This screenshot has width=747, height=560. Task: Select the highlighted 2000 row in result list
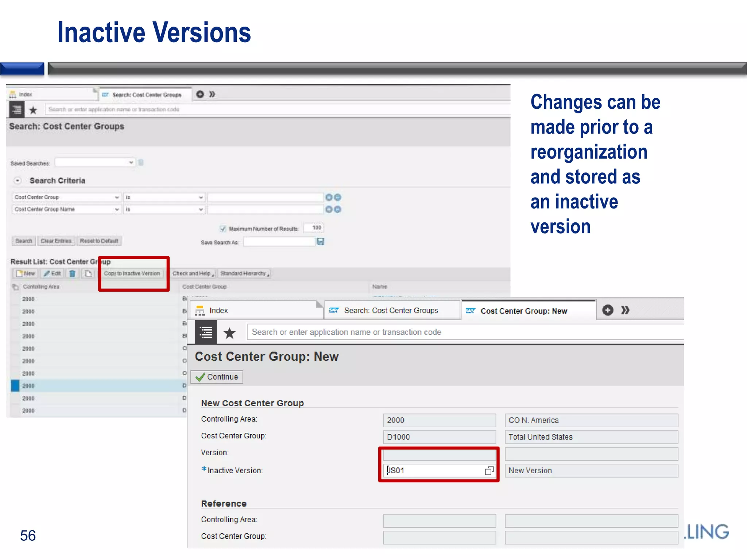point(98,386)
